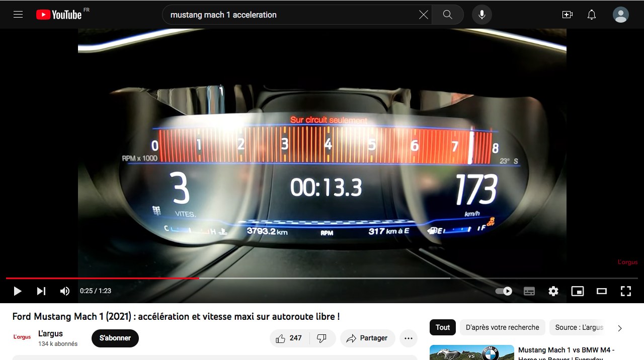Switch to miniplayer mode
Viewport: 644px width, 360px height.
(x=578, y=291)
